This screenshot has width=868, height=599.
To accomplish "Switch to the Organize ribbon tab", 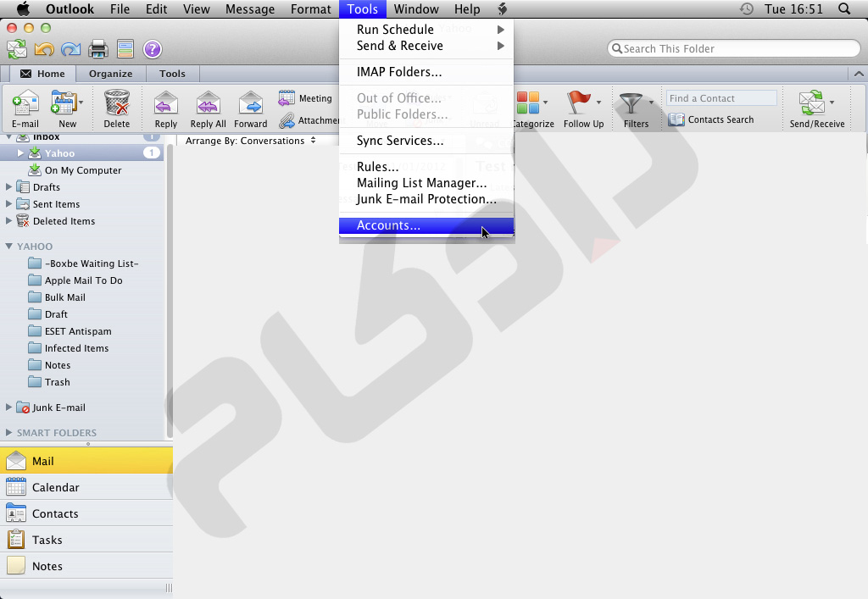I will click(x=110, y=74).
